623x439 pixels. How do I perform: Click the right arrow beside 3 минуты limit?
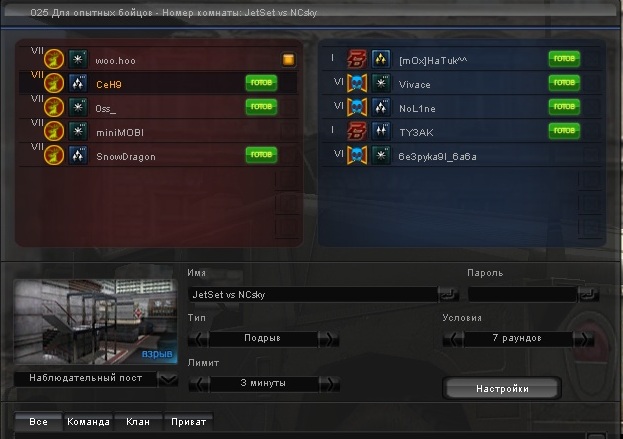pyautogui.click(x=329, y=384)
